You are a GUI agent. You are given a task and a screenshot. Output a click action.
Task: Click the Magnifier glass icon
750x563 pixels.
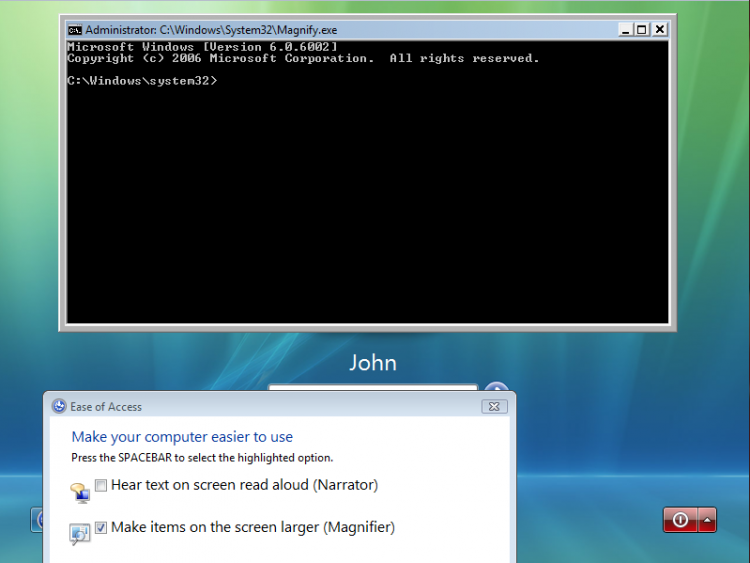[79, 534]
